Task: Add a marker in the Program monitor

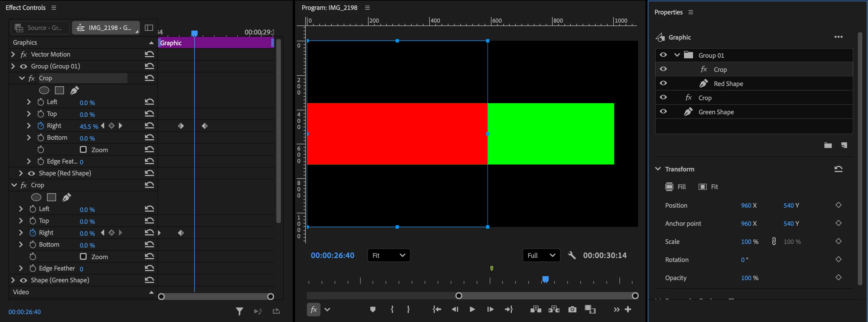Action: click(x=373, y=310)
